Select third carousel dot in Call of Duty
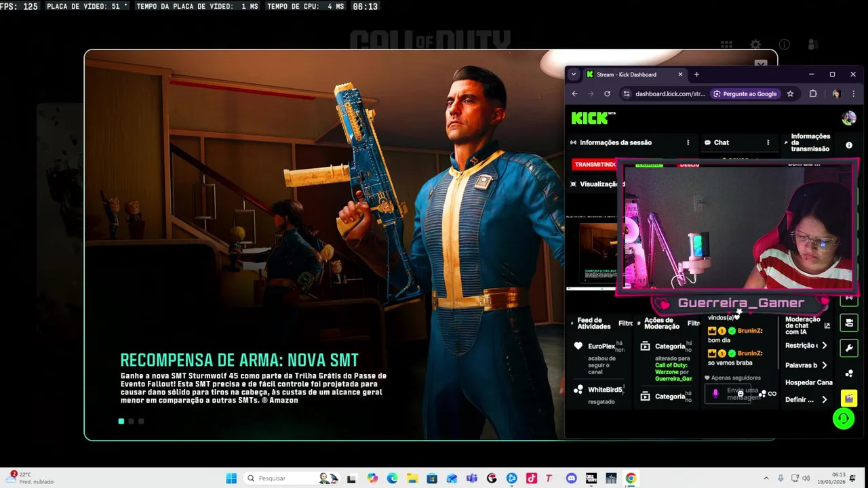The width and height of the screenshot is (868, 488). coord(141,421)
